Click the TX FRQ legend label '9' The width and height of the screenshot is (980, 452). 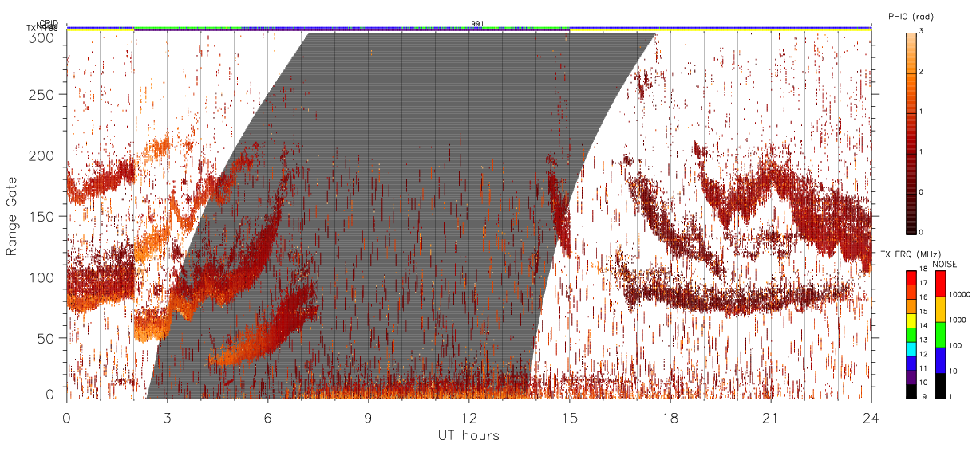coord(923,397)
